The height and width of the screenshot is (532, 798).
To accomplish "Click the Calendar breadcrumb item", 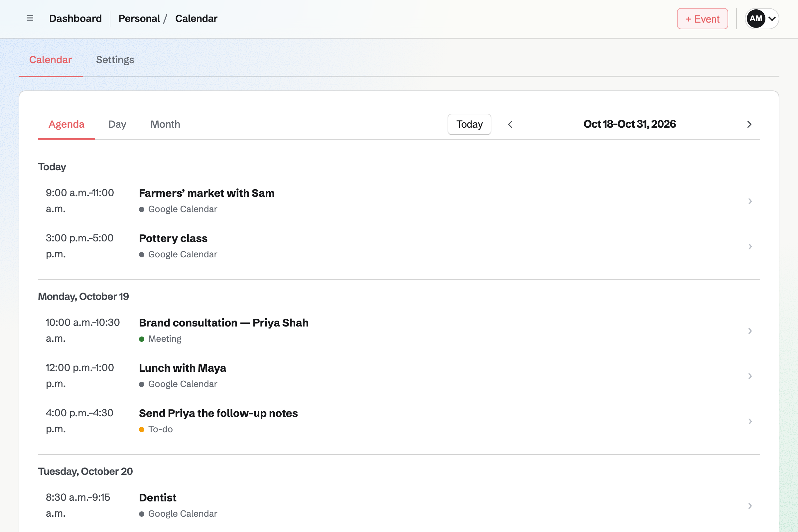I will [x=196, y=18].
